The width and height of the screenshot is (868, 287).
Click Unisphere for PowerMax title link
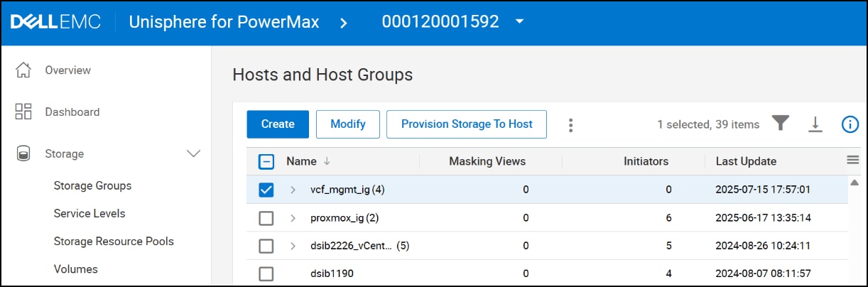tap(224, 22)
